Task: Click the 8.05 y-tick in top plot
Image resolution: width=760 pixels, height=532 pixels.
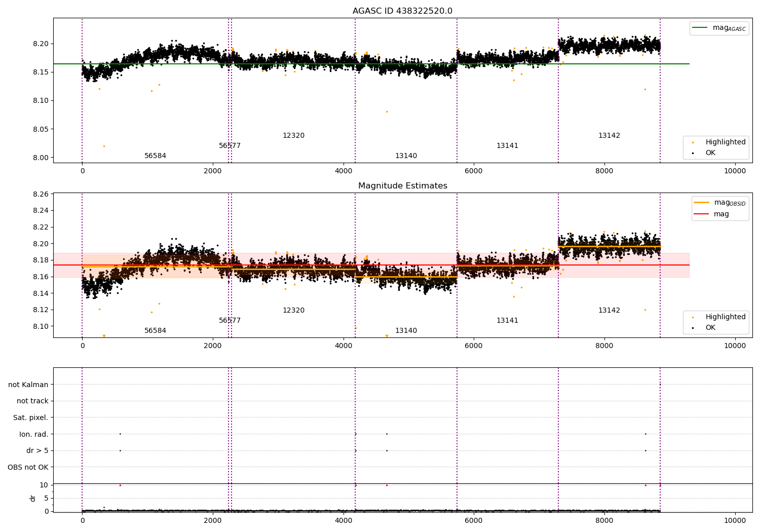Action: pos(41,129)
